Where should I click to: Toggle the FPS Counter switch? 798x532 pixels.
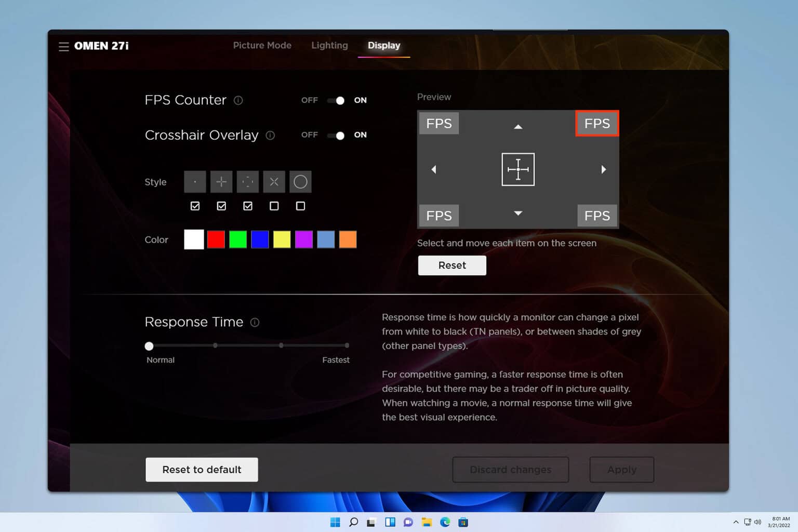click(336, 100)
